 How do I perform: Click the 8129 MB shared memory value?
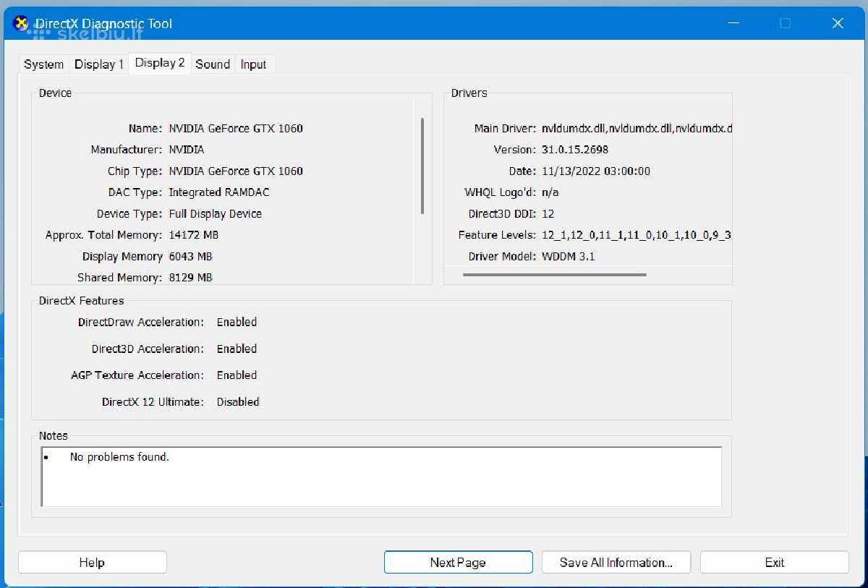(x=191, y=278)
